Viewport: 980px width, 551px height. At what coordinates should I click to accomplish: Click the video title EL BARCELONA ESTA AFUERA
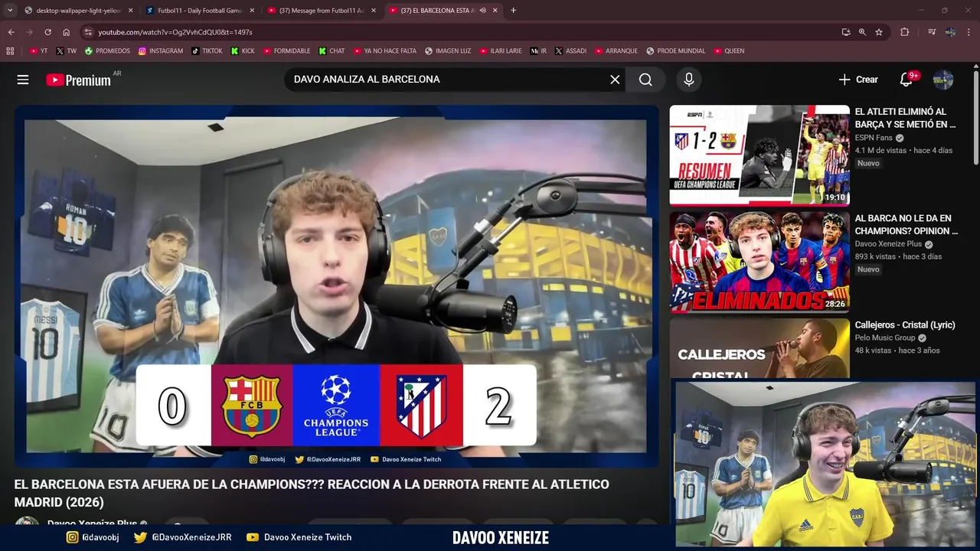tap(312, 493)
